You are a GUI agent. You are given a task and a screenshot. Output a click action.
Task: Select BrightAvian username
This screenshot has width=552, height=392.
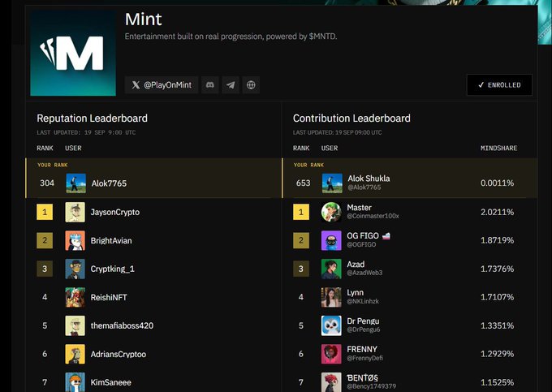tap(111, 241)
